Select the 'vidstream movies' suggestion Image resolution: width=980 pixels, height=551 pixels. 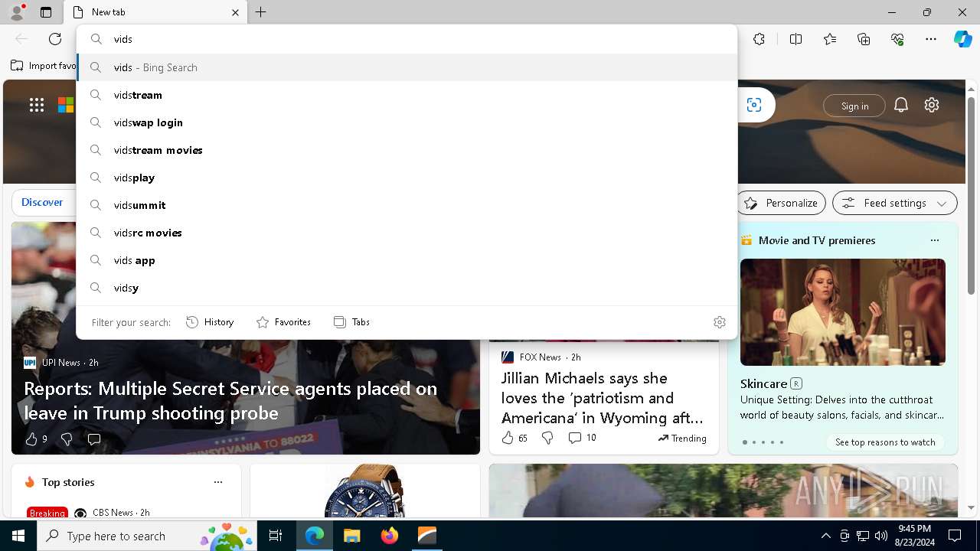407,150
